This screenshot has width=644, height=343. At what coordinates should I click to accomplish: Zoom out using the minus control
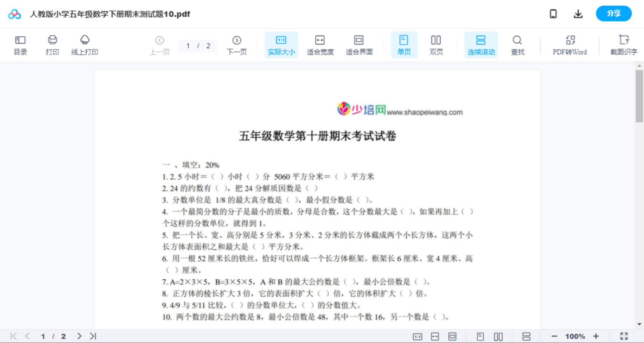(553, 336)
